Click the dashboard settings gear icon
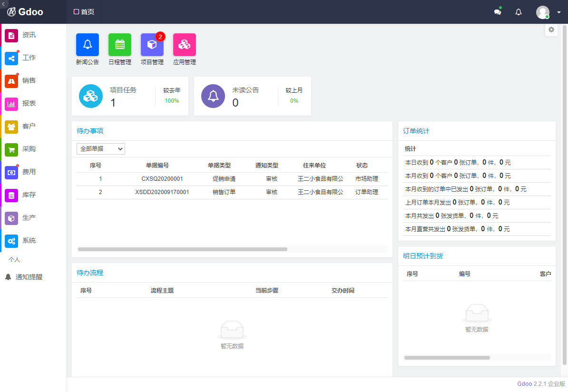The image size is (568, 392). point(551,29)
